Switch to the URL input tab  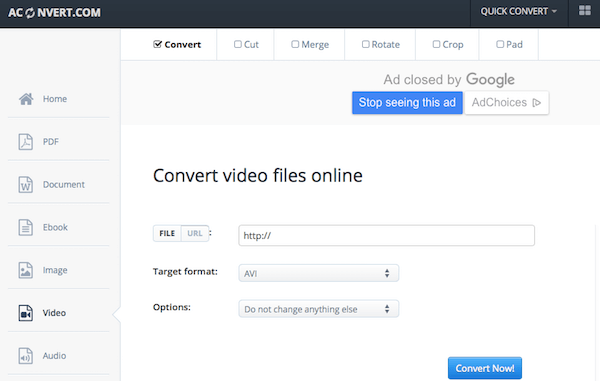click(195, 233)
